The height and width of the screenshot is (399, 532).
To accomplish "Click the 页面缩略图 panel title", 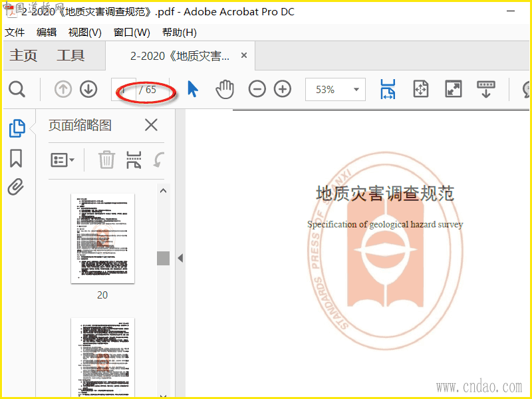I will click(80, 125).
